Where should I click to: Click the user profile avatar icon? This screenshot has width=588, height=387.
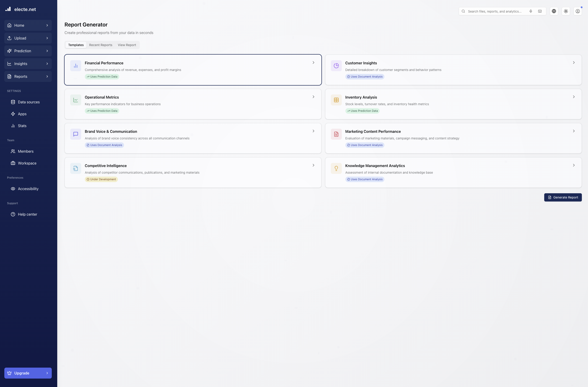tap(577, 11)
